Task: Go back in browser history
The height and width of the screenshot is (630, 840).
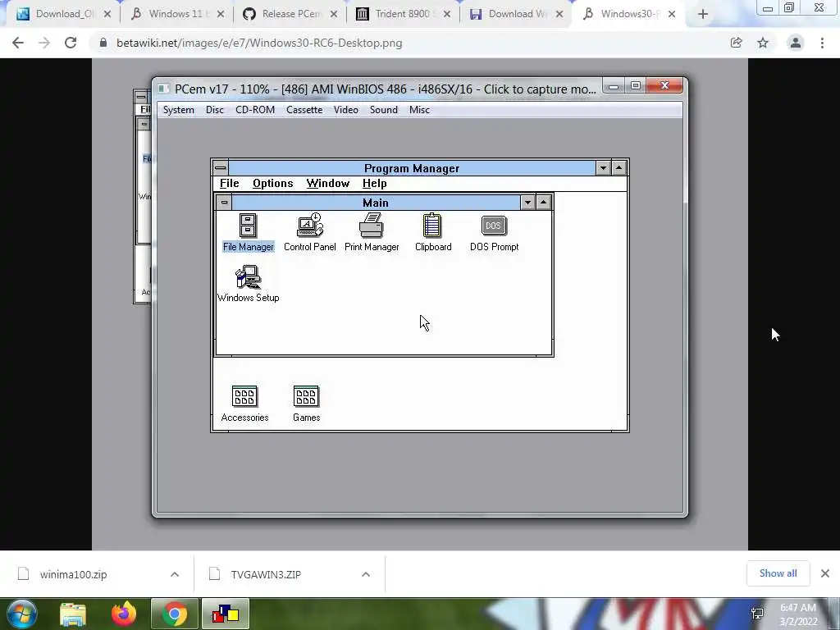Action: click(18, 43)
